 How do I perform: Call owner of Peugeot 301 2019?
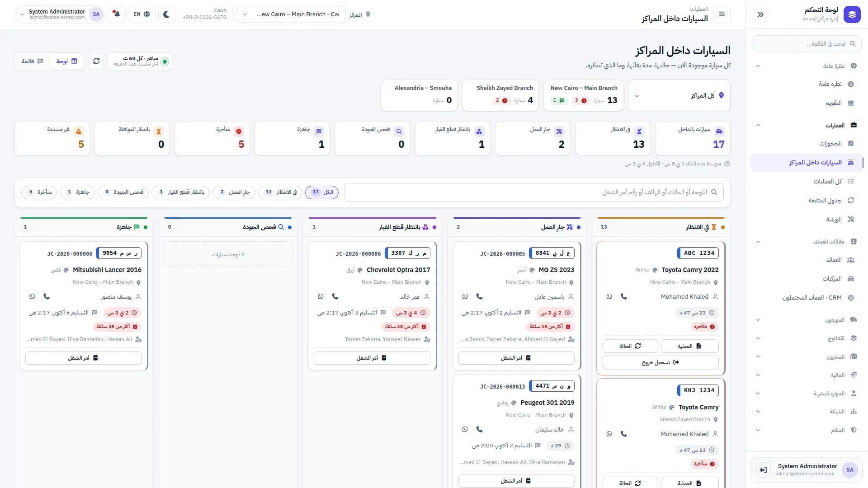click(x=480, y=430)
